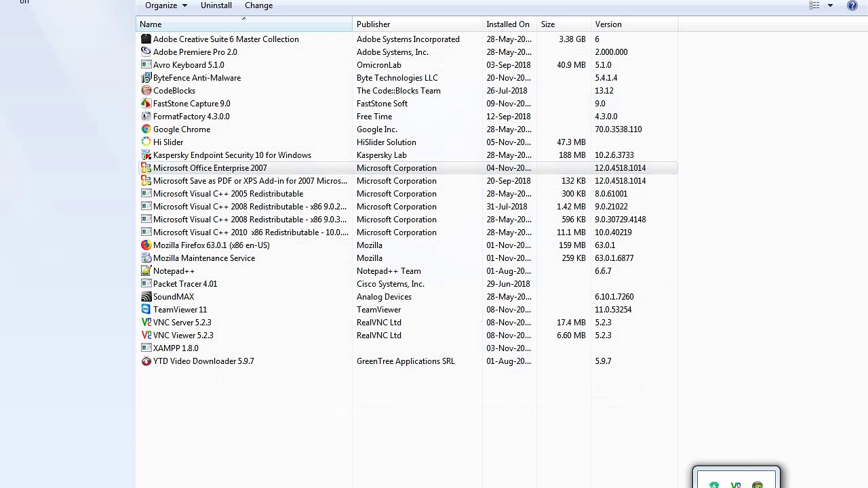Click the Microsoft Office Enterprise 2007 icon
This screenshot has height=488, width=868.
tap(146, 168)
